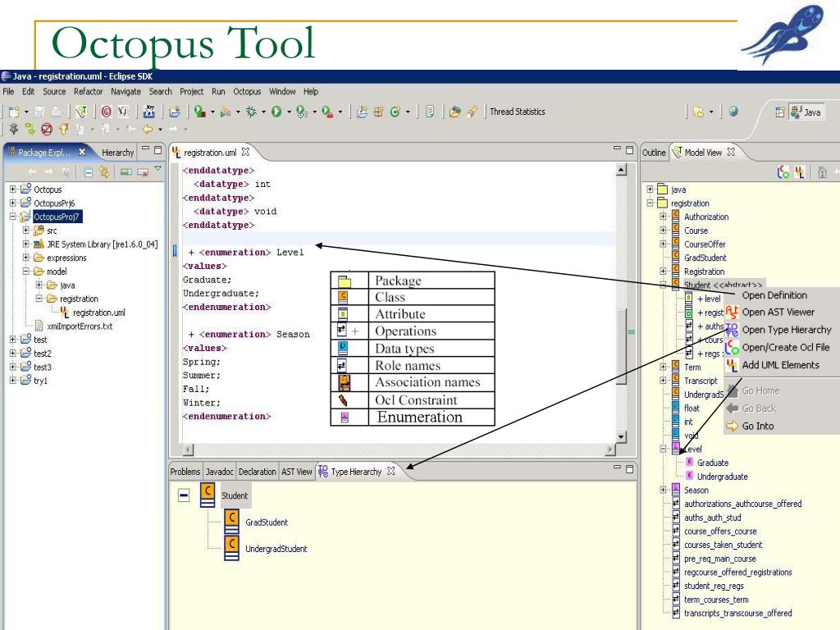Viewport: 840px width, 630px height.
Task: Click the UML icon in Model View toolbar
Action: click(x=800, y=172)
